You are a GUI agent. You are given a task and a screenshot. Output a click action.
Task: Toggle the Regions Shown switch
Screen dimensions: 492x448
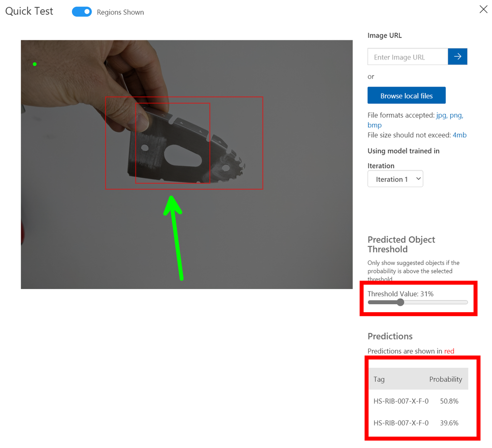(x=82, y=12)
